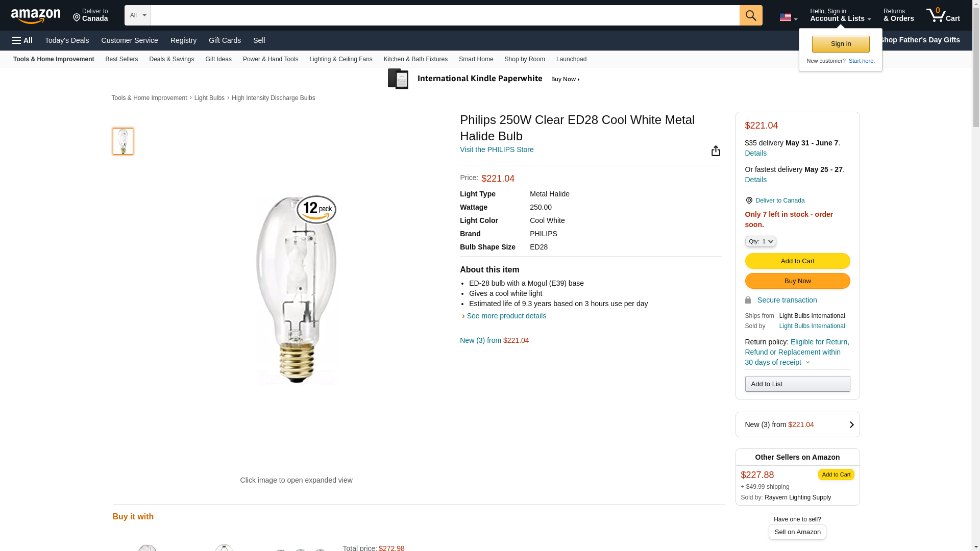Viewport: 980px width, 551px height.
Task: Click the arrow in New (3) from box
Action: (851, 424)
